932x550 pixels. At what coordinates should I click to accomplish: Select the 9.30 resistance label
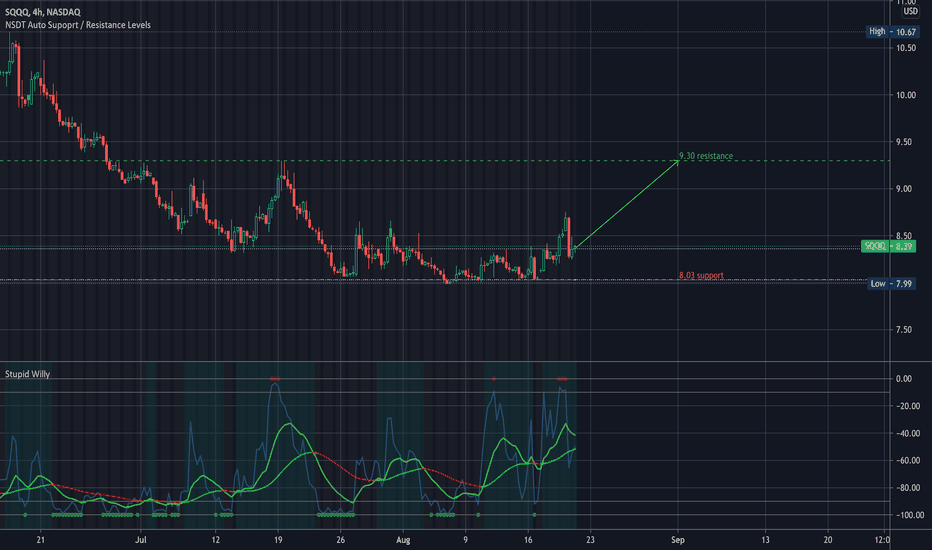[706, 156]
